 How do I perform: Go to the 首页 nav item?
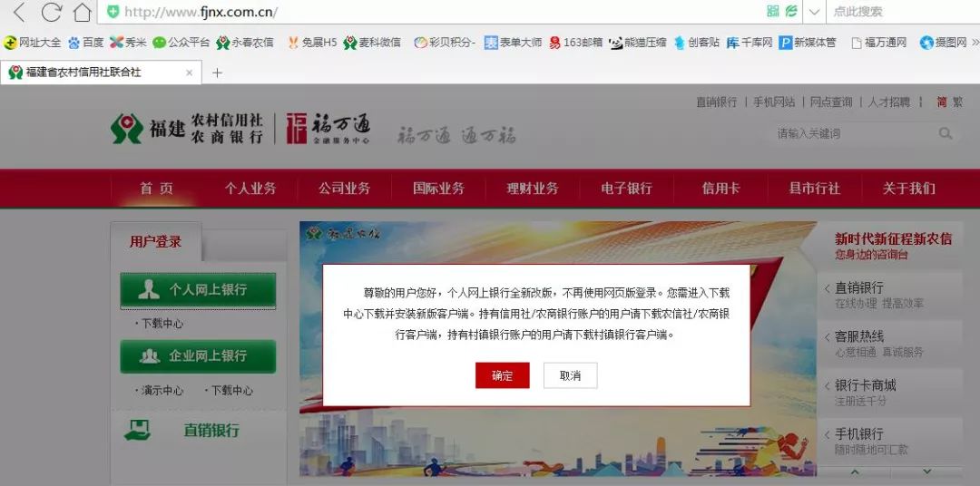pos(157,188)
